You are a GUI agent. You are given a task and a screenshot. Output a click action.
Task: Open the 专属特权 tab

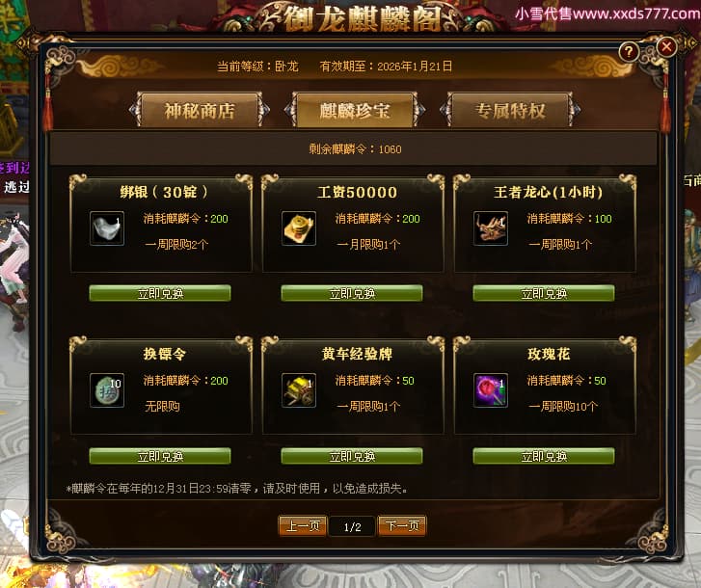coord(510,110)
